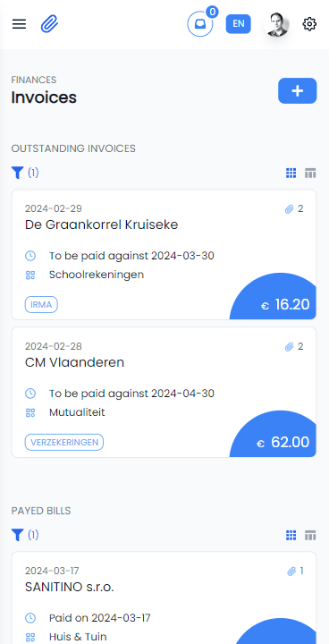This screenshot has height=644, width=329.
Task: Open the user profile avatar menu
Action: (x=277, y=24)
